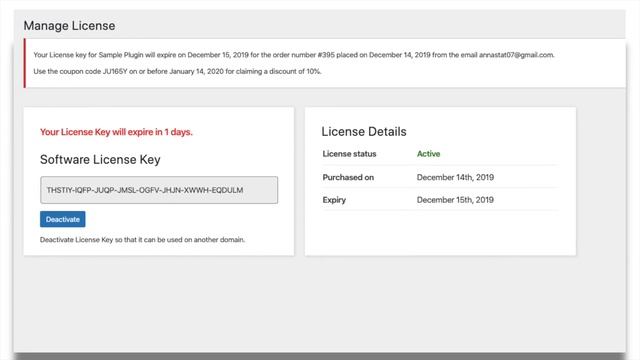640x360 pixels.
Task: Click the notice line mentioning order number #395
Action: pyautogui.click(x=294, y=55)
